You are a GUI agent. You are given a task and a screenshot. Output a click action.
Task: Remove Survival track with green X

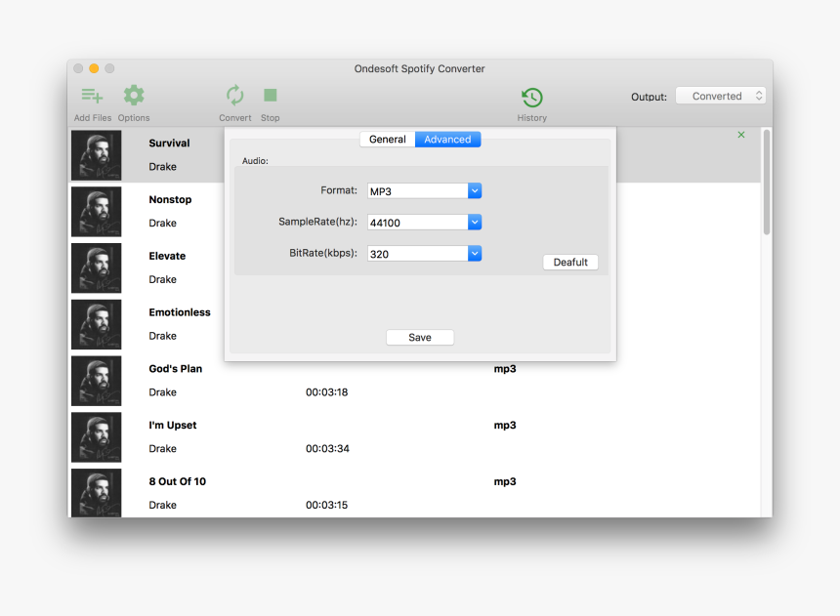[x=741, y=135]
